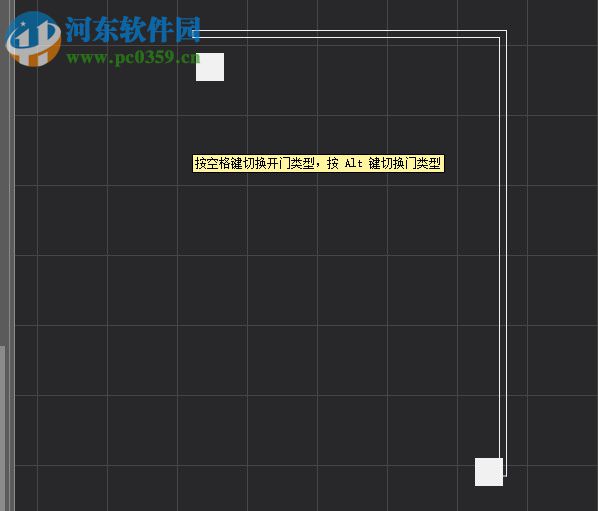Click the yellow tooltip about switching door types
This screenshot has width=598, height=511.
pyautogui.click(x=318, y=164)
